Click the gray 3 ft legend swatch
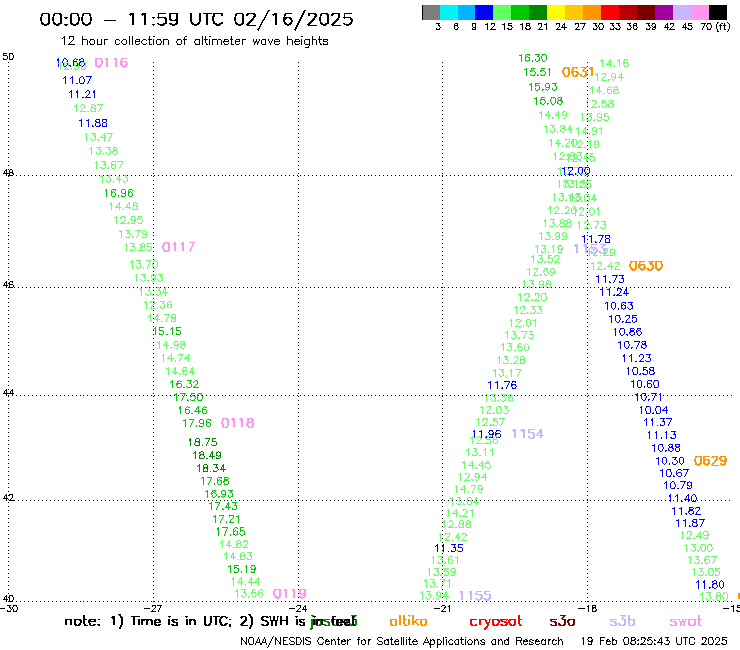740x650 pixels. pyautogui.click(x=431, y=12)
